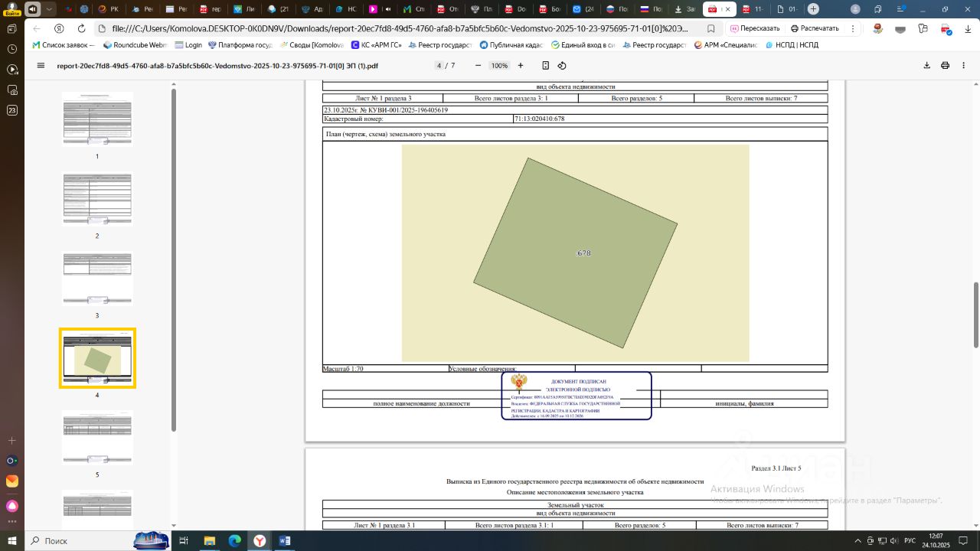Click the Распечатать button

tap(815, 28)
